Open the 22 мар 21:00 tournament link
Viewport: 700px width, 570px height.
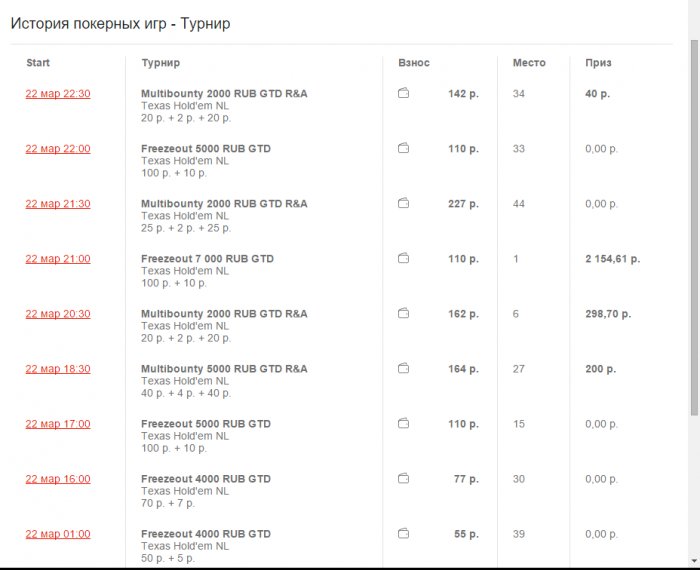(x=58, y=259)
